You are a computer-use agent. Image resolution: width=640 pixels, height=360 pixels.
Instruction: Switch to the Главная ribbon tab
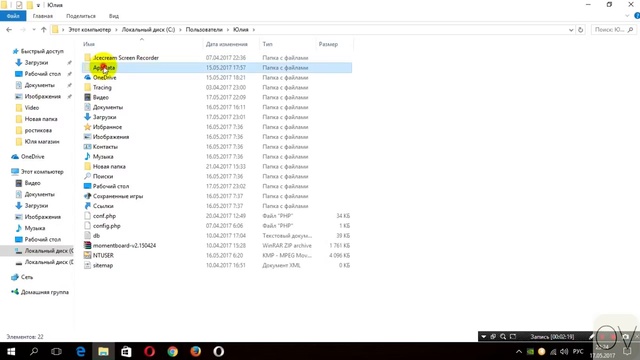click(x=43, y=16)
